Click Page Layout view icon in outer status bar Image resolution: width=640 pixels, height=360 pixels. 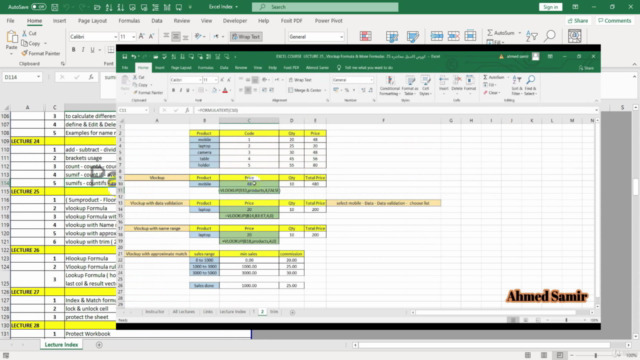pos(544,355)
